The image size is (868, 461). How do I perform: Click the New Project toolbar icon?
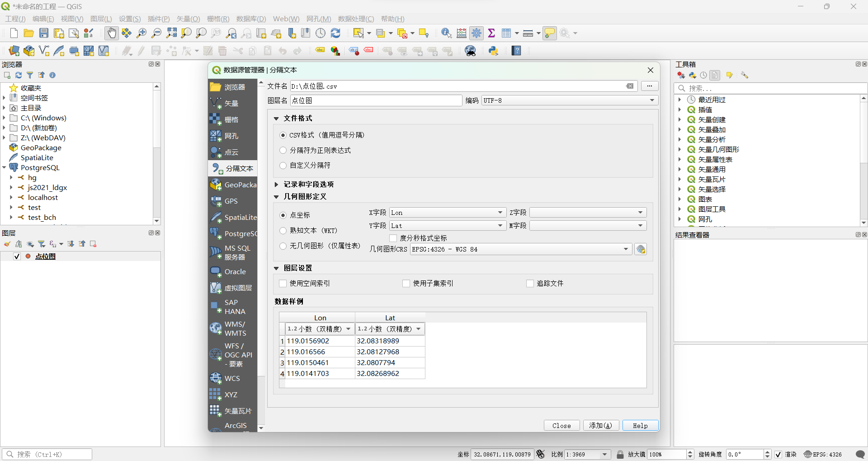click(14, 33)
